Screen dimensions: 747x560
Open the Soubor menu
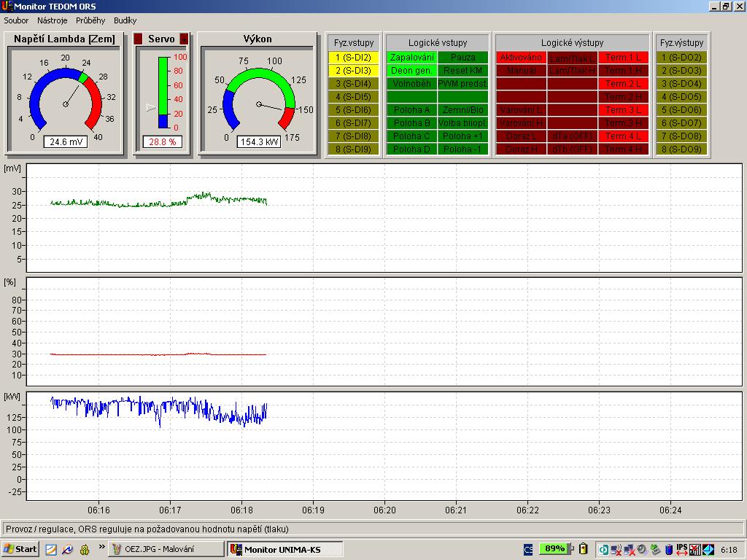click(16, 20)
